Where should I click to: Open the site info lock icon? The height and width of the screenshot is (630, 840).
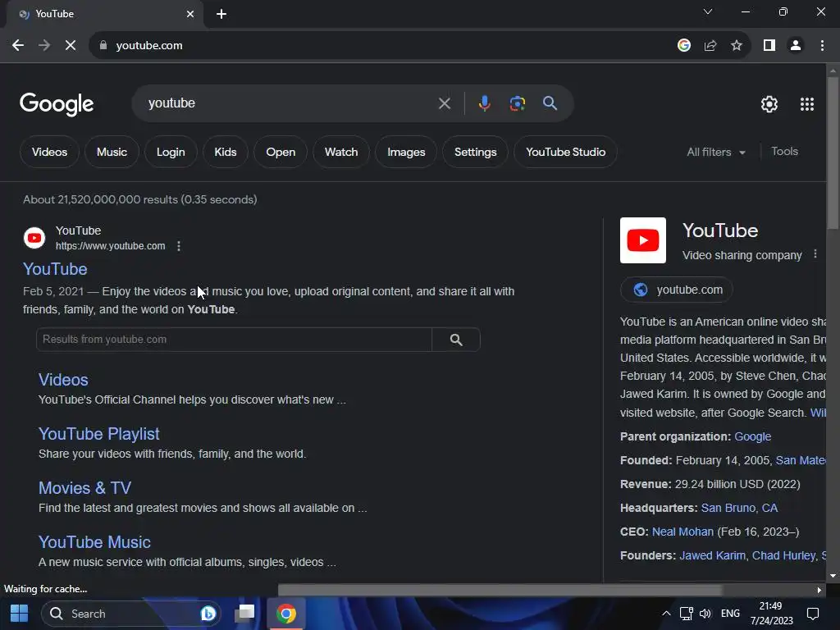click(103, 46)
